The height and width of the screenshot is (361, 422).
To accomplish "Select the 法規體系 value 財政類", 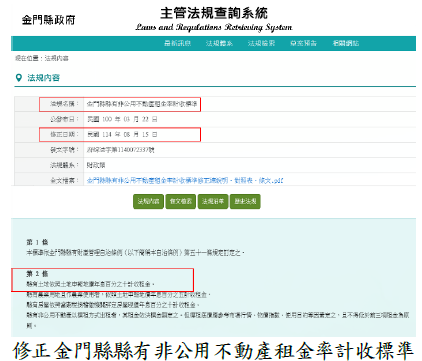I will pos(96,165).
